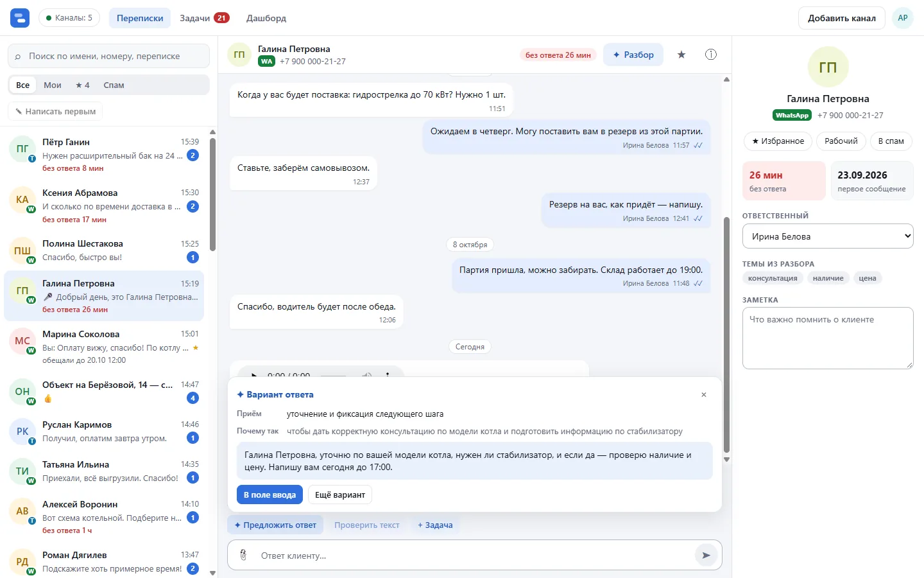This screenshot has width=924, height=578.
Task: Click the paperclip attach icon in the reply field
Action: (243, 555)
